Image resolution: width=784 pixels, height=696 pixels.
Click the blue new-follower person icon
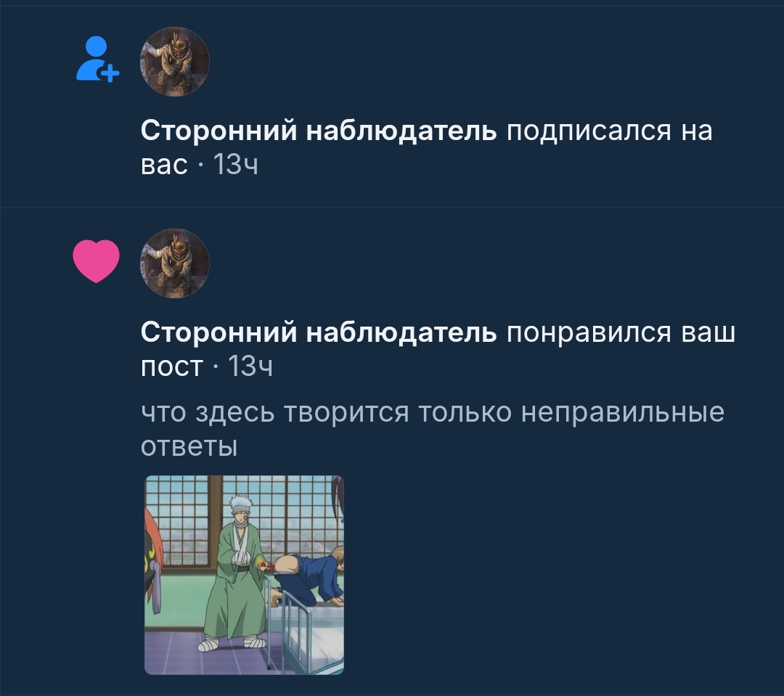tap(97, 59)
